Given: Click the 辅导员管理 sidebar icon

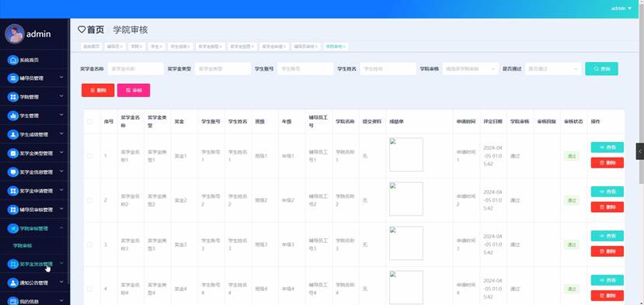Looking at the screenshot, I should pos(13,78).
